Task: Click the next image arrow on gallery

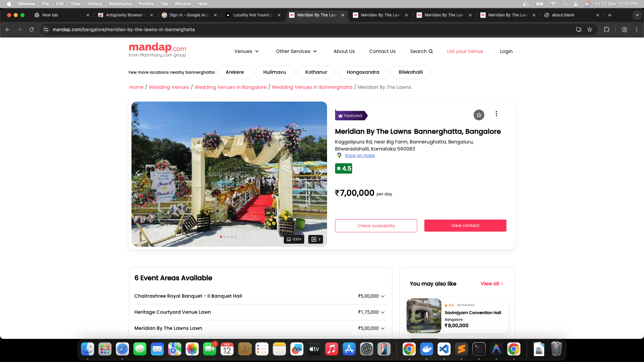Action: [x=320, y=173]
